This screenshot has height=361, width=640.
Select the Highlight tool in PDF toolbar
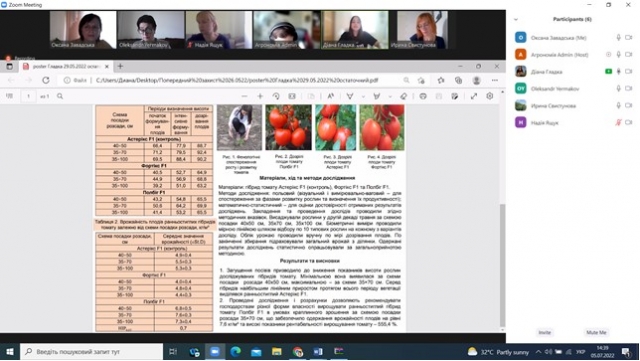click(x=377, y=96)
